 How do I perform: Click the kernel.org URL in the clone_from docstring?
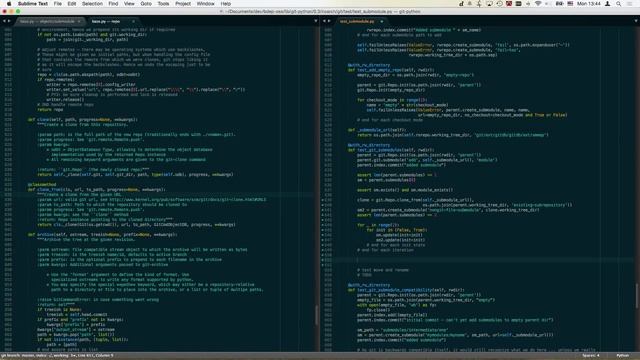[x=188, y=200]
